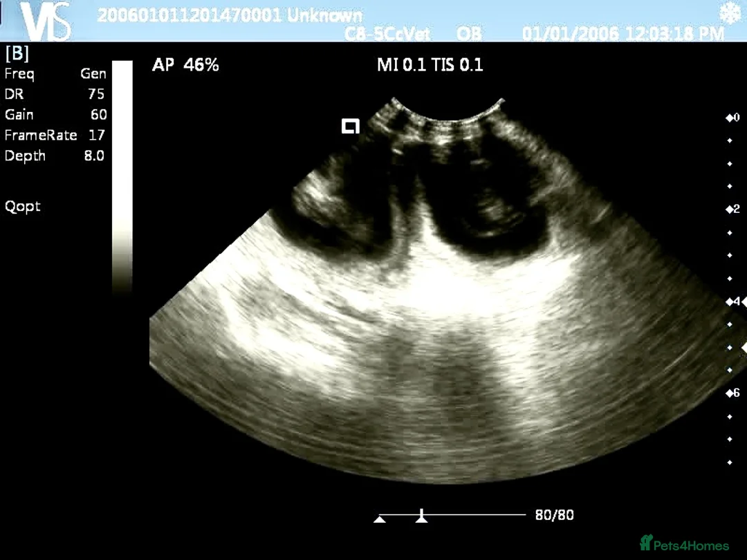Click the depth 0 diamond marker
Image resolution: width=747 pixels, height=560 pixels.
click(732, 118)
